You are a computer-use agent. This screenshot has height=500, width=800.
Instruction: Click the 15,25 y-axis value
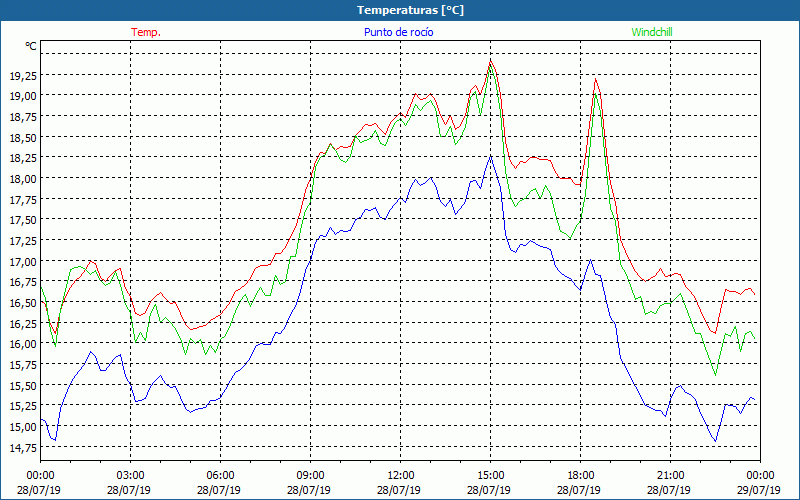pyautogui.click(x=23, y=406)
